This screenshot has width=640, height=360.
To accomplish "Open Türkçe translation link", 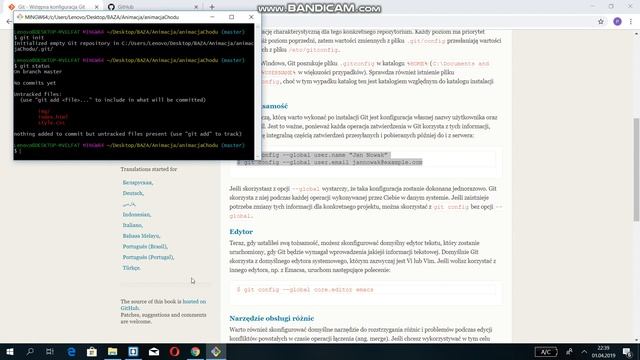I will click(131, 268).
